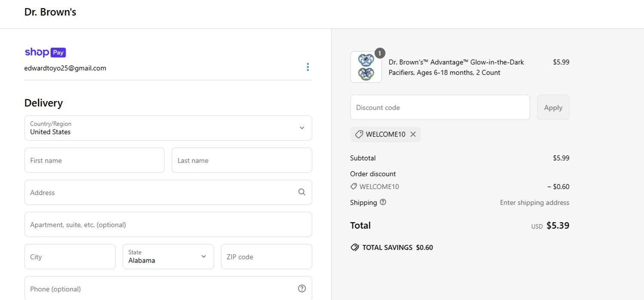Open the three-dot account options menu
Viewport: 644px width, 300px height.
tap(307, 67)
